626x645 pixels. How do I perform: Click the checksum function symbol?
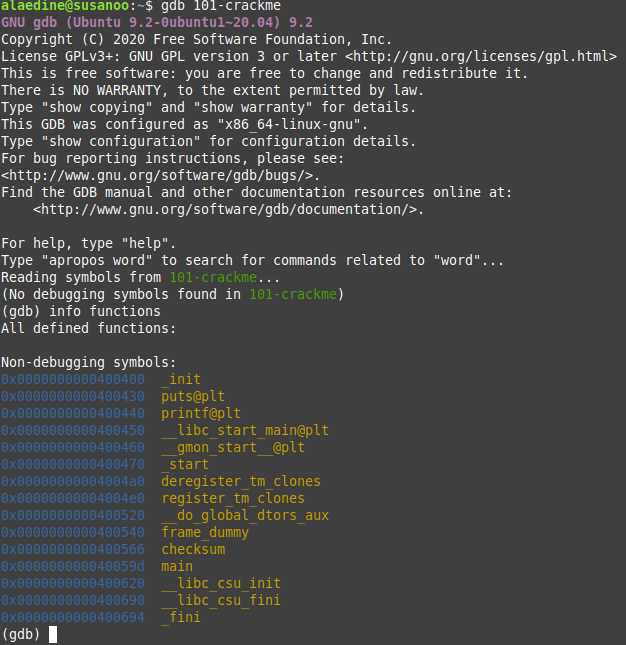193,549
